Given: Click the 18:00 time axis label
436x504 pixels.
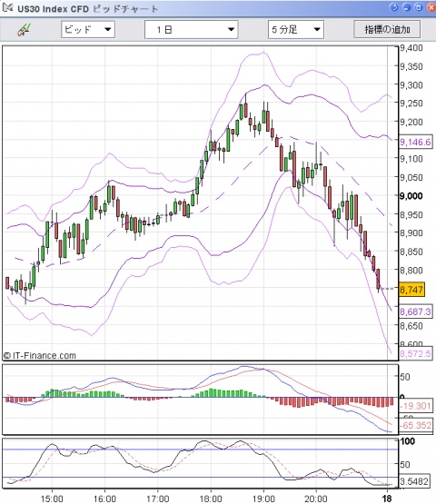Looking at the screenshot, I should click(211, 499).
